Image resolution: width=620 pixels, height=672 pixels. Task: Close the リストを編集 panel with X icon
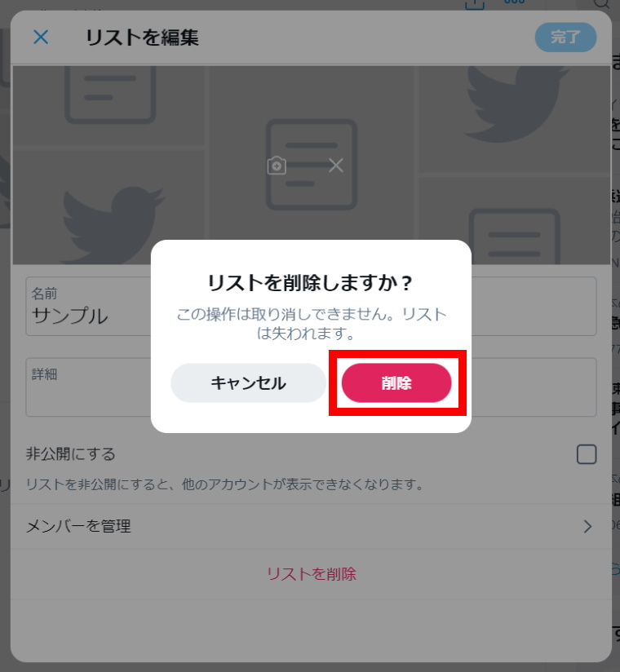pos(41,38)
